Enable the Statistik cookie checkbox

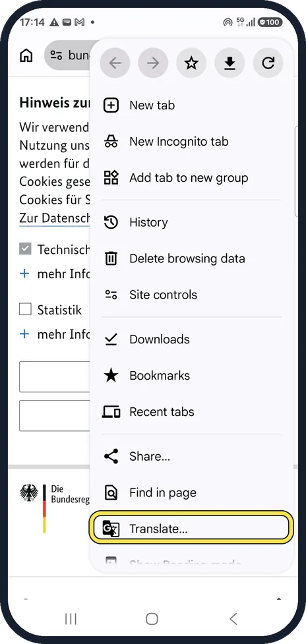pos(26,309)
